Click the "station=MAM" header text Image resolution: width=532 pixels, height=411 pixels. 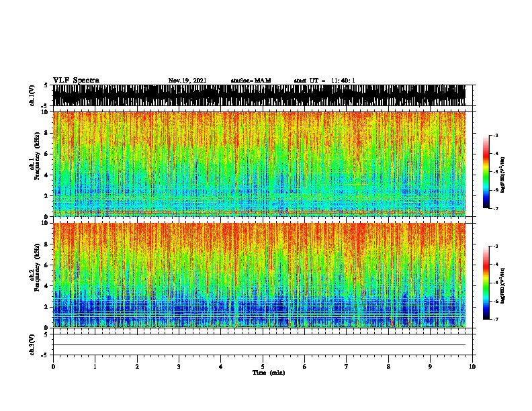251,81
